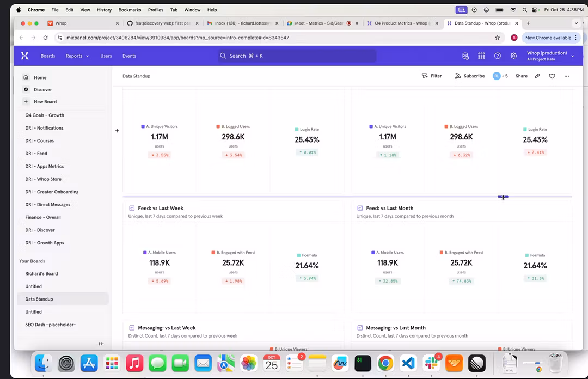Open the three-dot more options menu

tap(567, 76)
